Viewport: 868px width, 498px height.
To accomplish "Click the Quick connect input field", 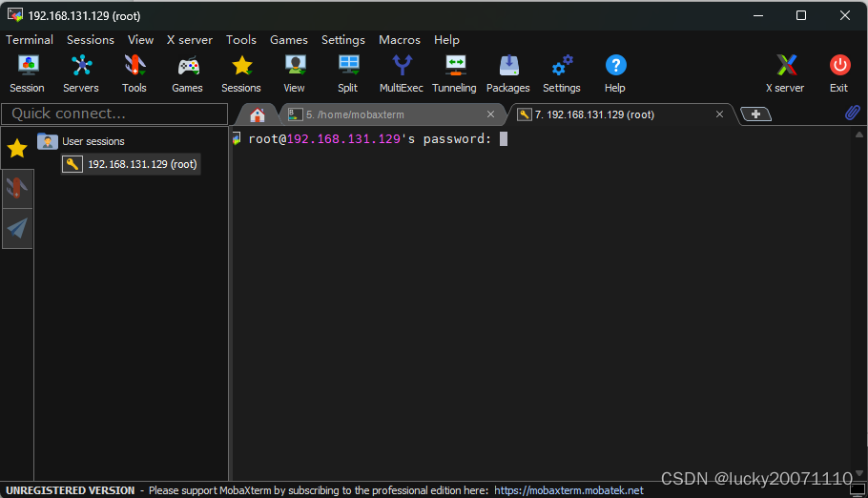I will (114, 114).
